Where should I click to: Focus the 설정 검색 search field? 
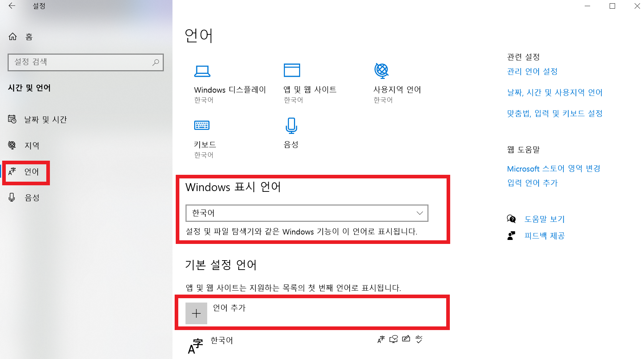[86, 62]
